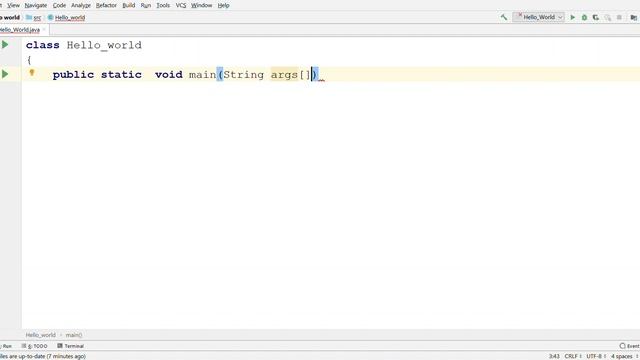Open the Code menu
640x360 pixels.
(59, 5)
